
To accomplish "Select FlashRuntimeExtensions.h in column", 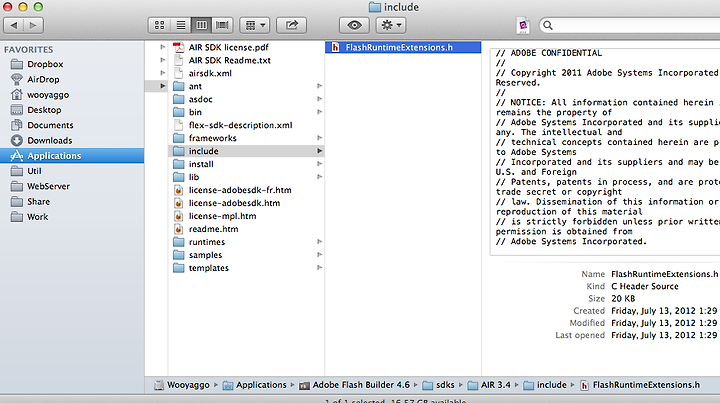I will point(403,47).
